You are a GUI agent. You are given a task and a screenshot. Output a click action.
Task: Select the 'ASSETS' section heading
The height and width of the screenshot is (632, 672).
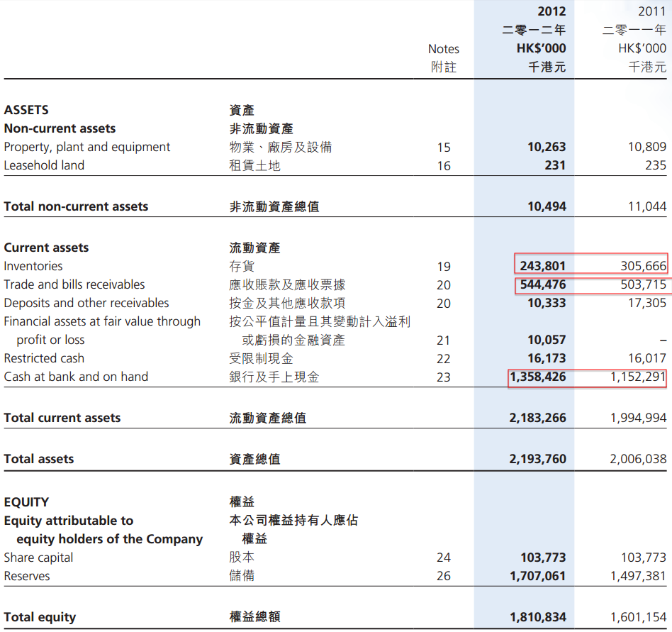(26, 110)
